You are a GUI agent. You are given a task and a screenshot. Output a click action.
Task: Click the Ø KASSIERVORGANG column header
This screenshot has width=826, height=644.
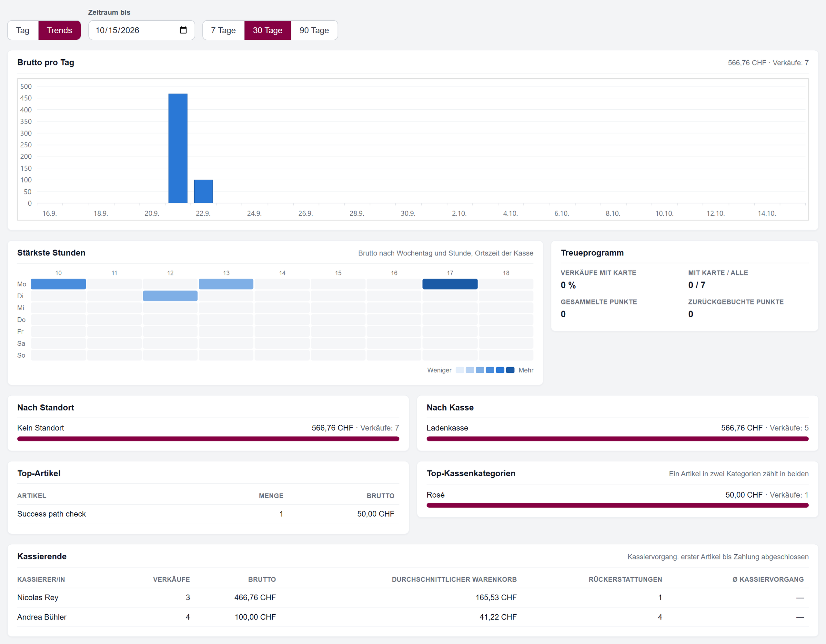pyautogui.click(x=768, y=580)
